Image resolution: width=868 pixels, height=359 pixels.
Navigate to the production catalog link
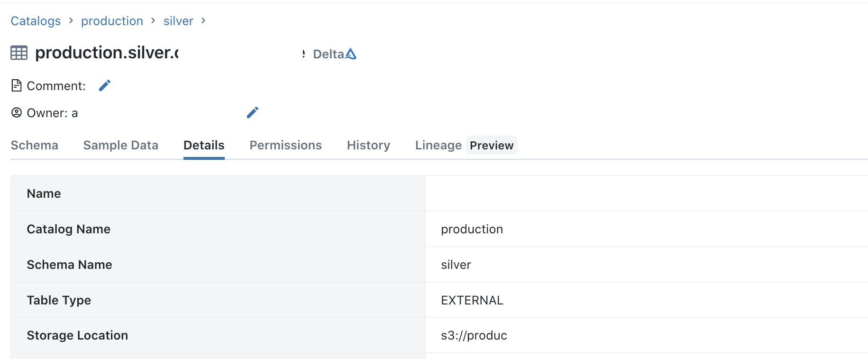click(112, 21)
